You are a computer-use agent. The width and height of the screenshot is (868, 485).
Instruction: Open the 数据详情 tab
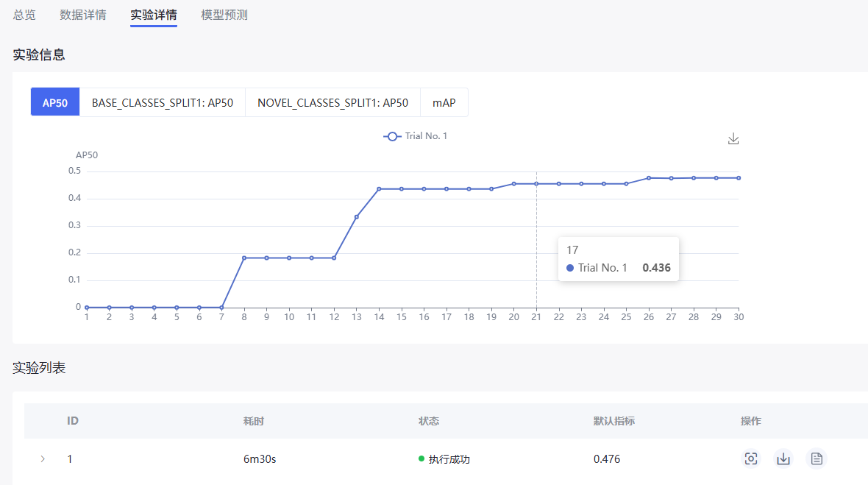(83, 15)
